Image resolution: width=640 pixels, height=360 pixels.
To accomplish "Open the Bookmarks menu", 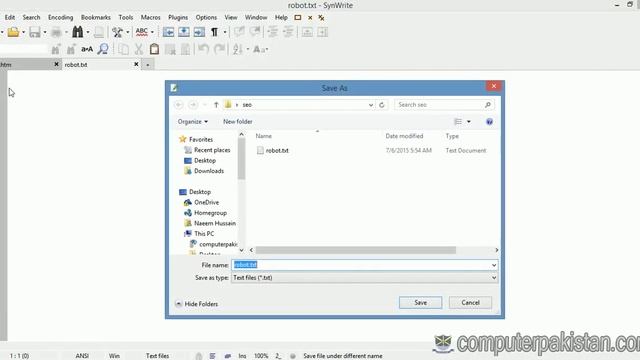I will click(96, 17).
